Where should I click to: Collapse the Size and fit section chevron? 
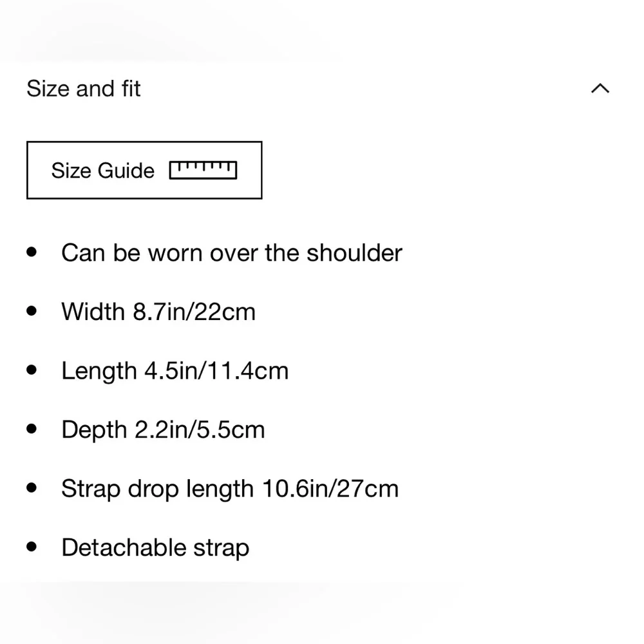coord(600,88)
